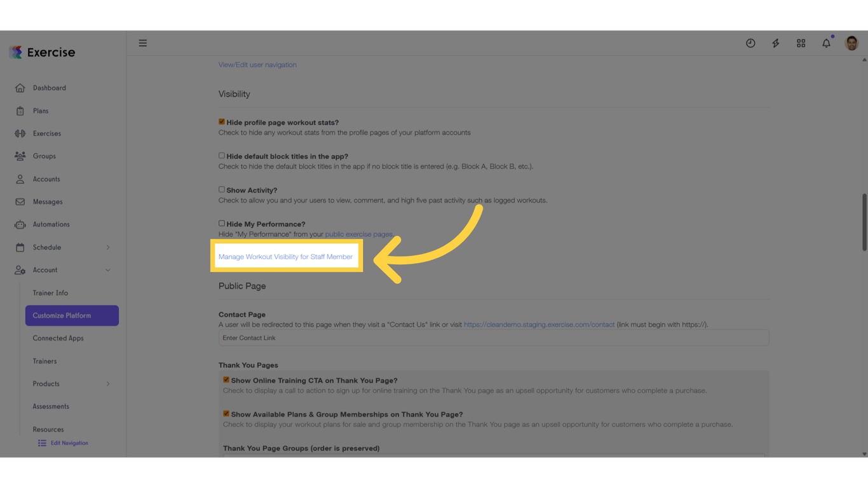Uncheck Show Online Training CTA checkbox
868x488 pixels.
[x=226, y=379]
